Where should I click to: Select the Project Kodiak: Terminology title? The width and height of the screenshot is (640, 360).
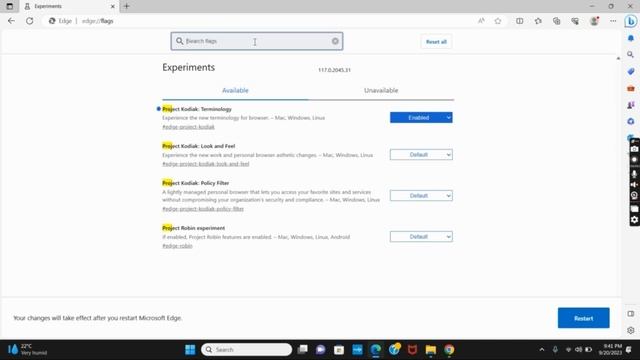coord(197,109)
